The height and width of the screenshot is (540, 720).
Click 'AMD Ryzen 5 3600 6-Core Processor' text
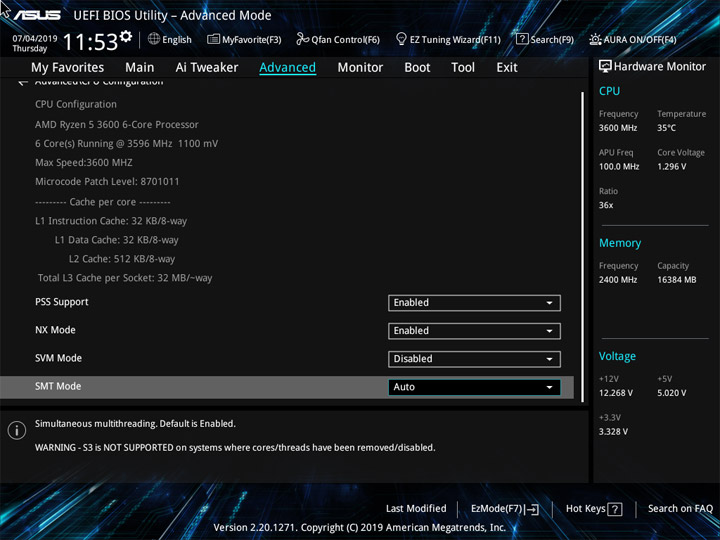coord(117,124)
